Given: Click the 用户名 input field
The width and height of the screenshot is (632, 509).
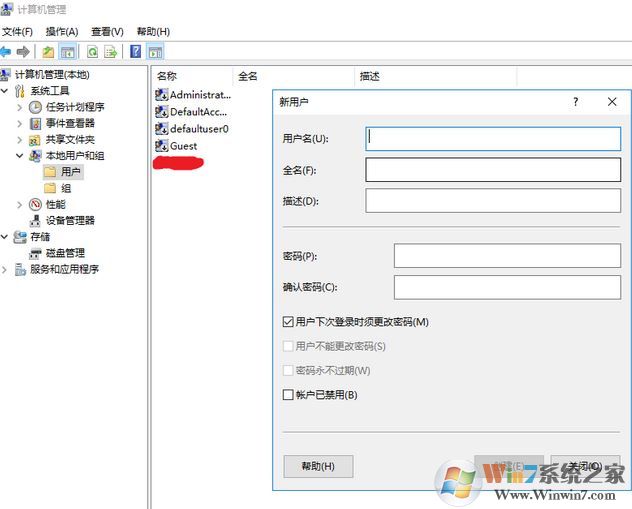Looking at the screenshot, I should [493, 138].
